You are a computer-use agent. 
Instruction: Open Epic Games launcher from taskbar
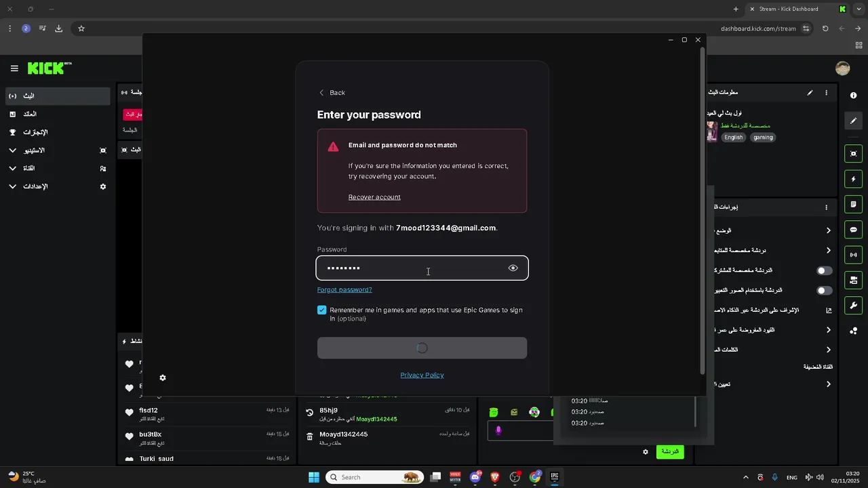(555, 477)
